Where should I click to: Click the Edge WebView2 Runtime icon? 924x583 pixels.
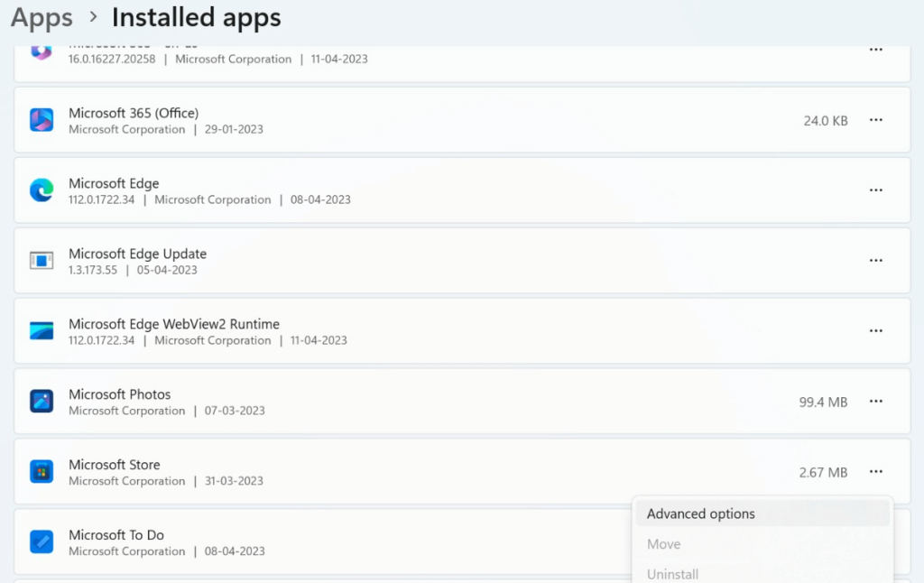(42, 331)
